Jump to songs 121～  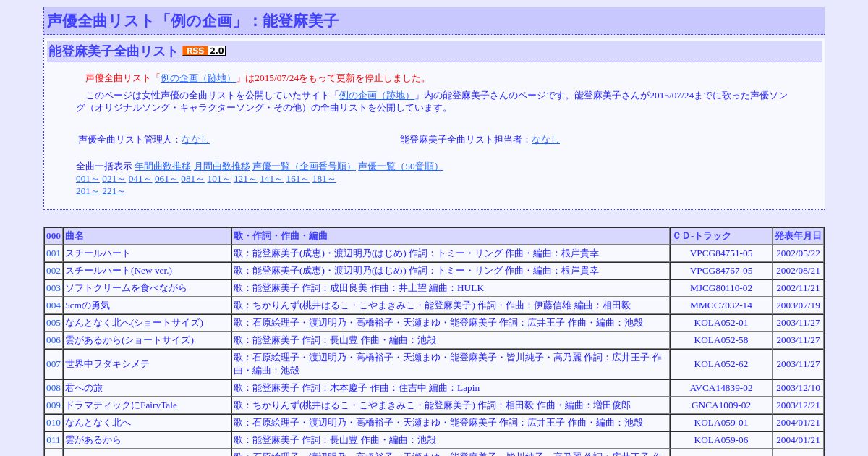pyautogui.click(x=245, y=179)
